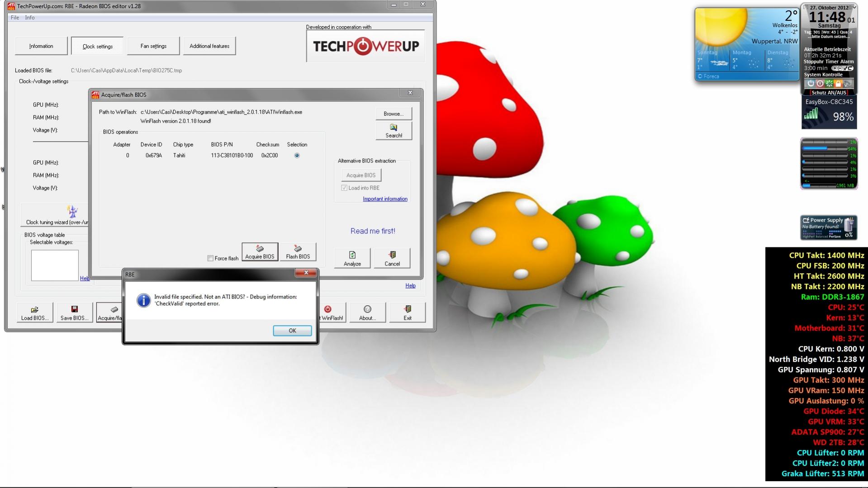
Task: Toggle the Load into RBE checkbox
Action: 344,188
